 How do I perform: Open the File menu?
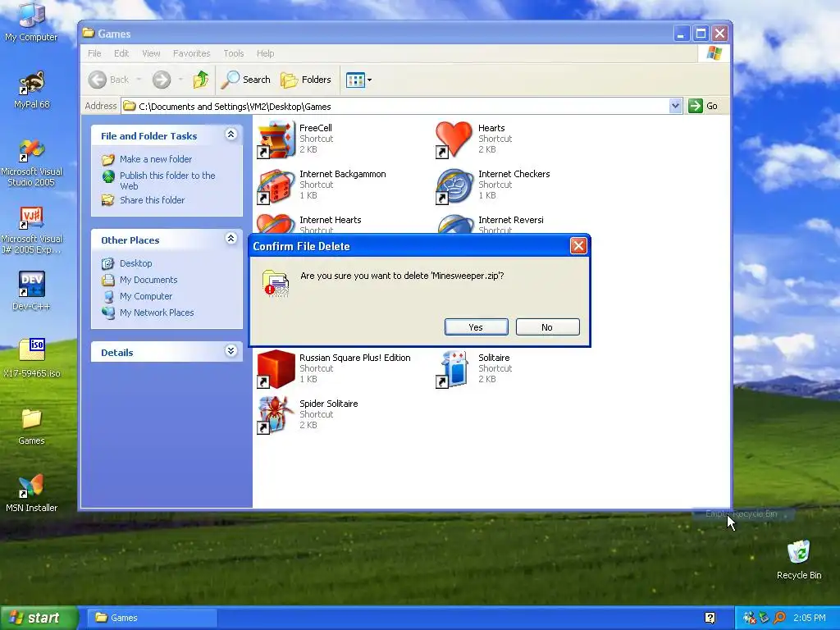pos(94,53)
